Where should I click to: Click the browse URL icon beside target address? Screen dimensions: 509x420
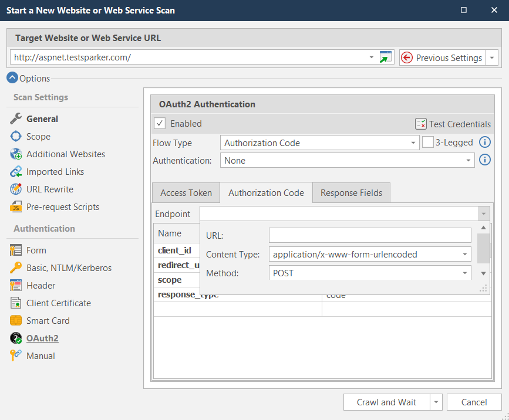(385, 57)
